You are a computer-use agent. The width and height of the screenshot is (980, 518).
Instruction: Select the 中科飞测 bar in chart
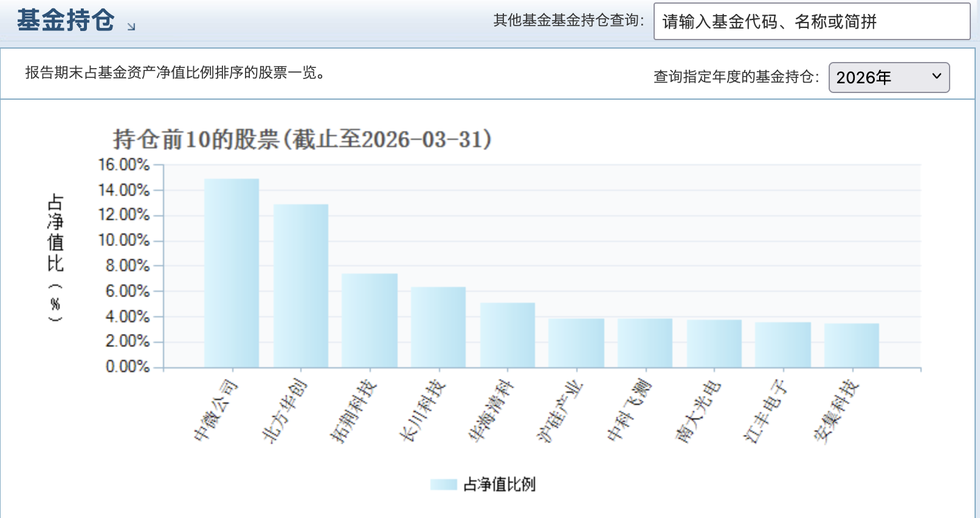(x=645, y=343)
